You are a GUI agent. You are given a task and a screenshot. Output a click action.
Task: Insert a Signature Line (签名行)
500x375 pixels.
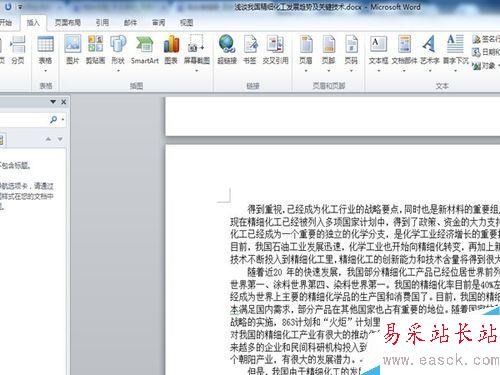tap(486, 39)
